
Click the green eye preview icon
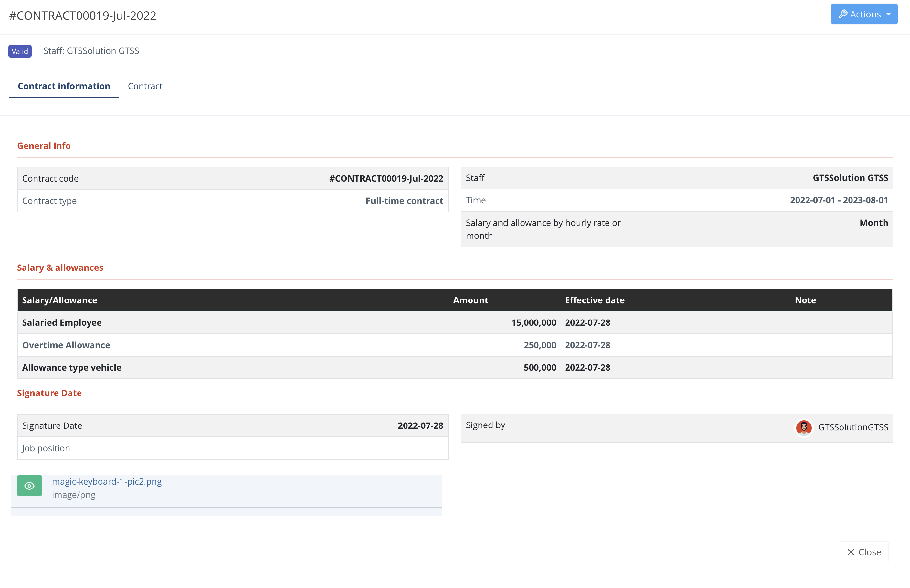(29, 486)
